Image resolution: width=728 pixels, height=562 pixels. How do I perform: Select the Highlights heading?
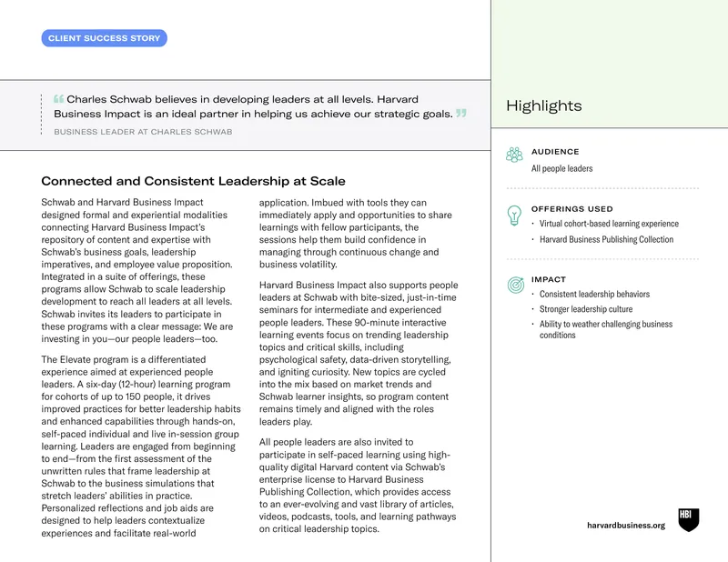click(x=543, y=105)
